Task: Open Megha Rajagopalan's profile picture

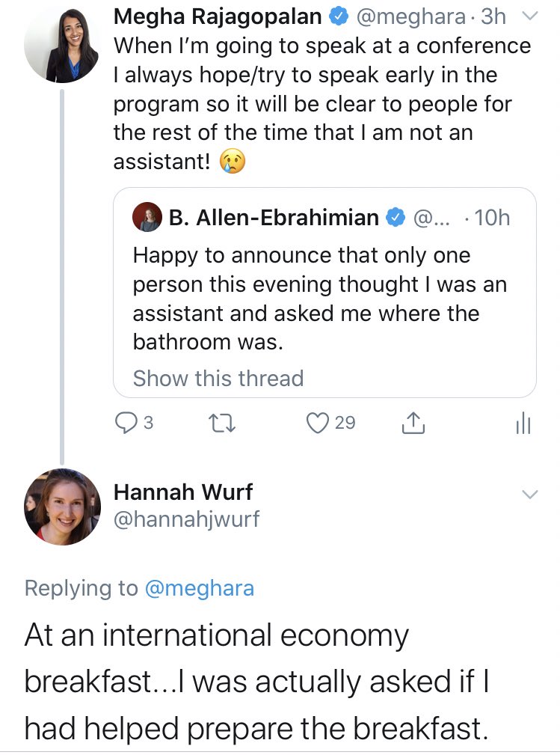Action: (62, 45)
